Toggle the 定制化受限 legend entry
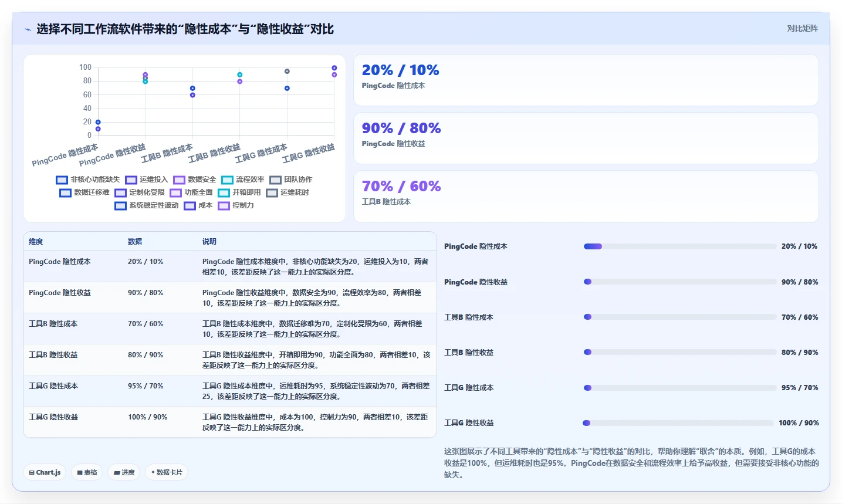This screenshot has height=504, width=842. pyautogui.click(x=140, y=192)
